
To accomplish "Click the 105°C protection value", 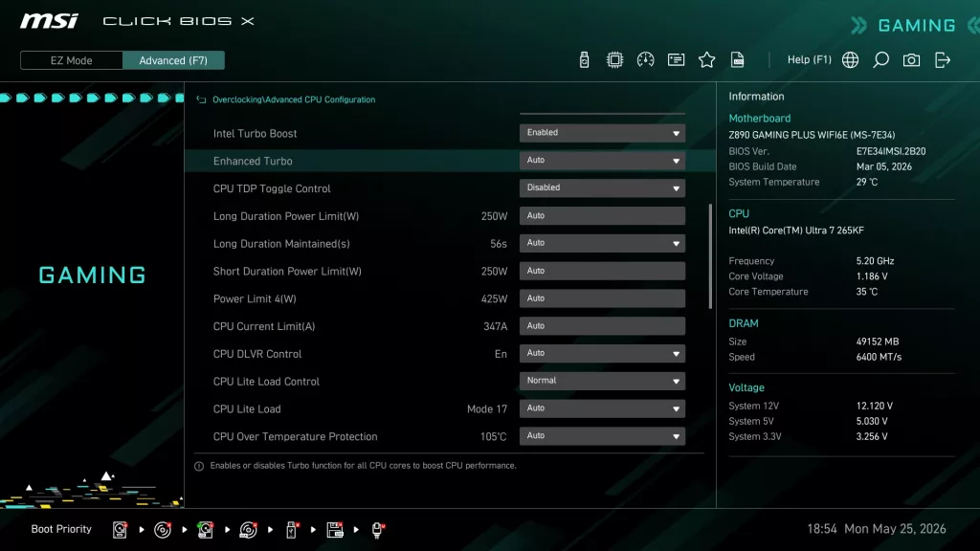I will [x=493, y=436].
